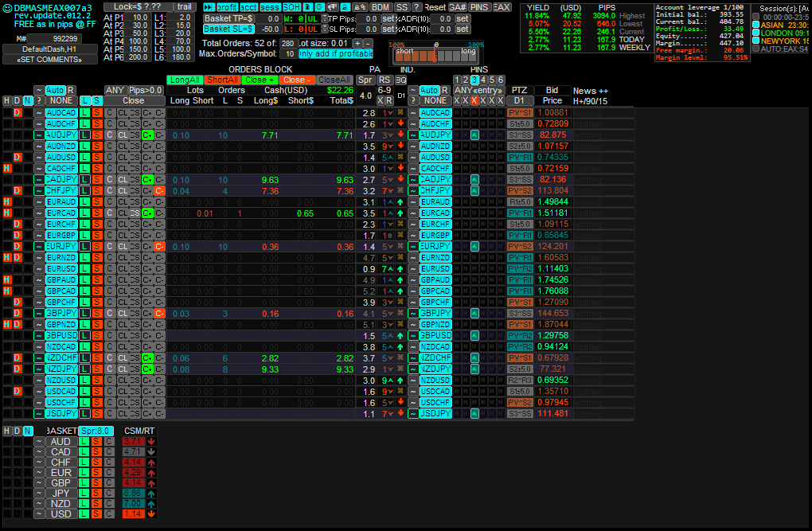Screen dimensions: 812x531
Task: Adjust the short/long exposure slider
Action: [x=435, y=54]
